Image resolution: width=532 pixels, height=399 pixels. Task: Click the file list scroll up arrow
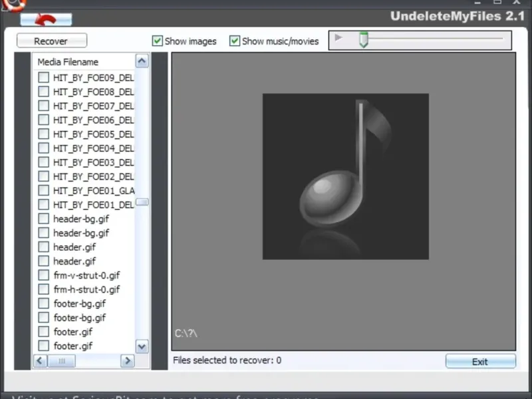point(142,61)
